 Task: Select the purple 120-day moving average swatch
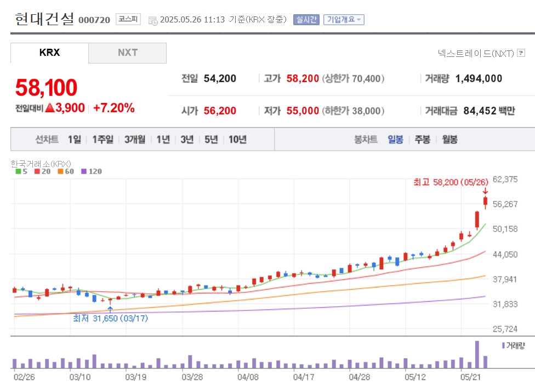[x=83, y=171]
